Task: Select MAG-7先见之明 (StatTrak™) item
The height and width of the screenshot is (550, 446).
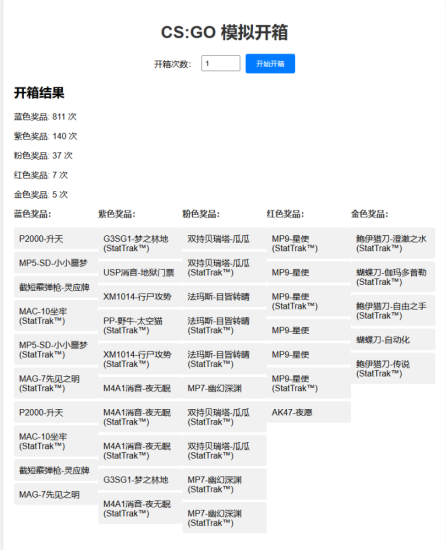Action: (56, 383)
